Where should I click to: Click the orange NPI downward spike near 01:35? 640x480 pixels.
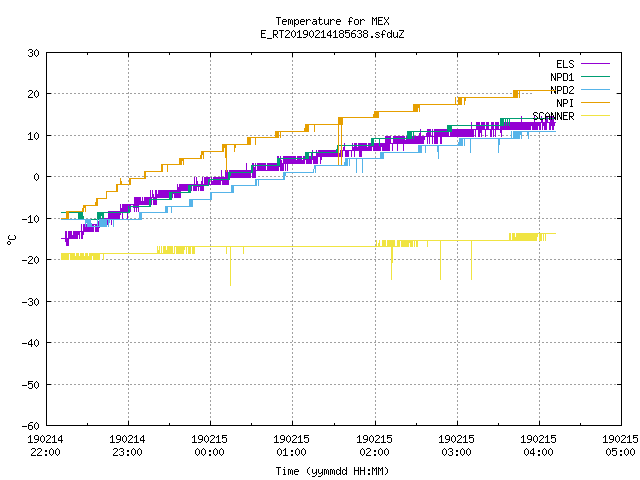click(x=339, y=144)
